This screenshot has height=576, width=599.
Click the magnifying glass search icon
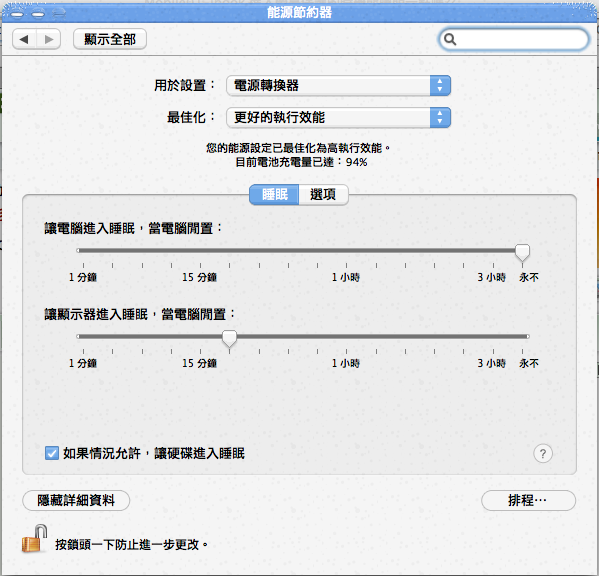(450, 39)
